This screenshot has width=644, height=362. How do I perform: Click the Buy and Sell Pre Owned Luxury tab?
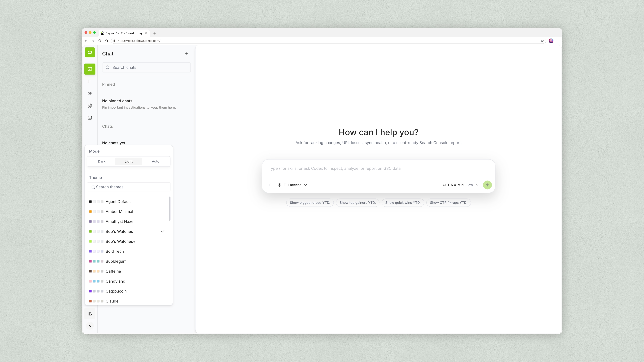click(x=124, y=33)
